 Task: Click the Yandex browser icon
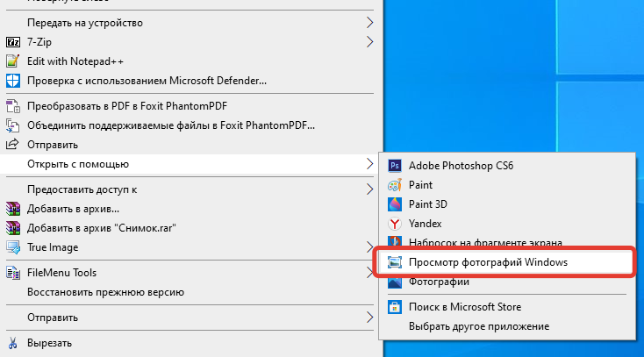[x=395, y=224]
